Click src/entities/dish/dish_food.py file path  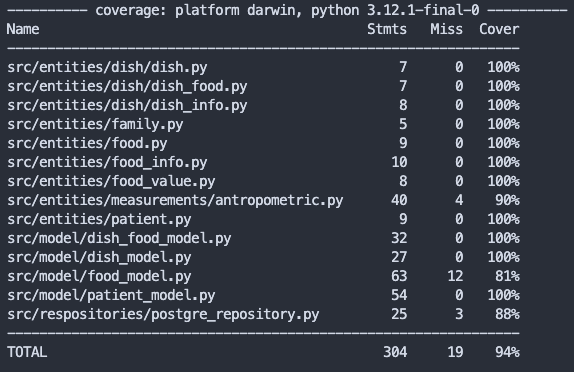127,86
